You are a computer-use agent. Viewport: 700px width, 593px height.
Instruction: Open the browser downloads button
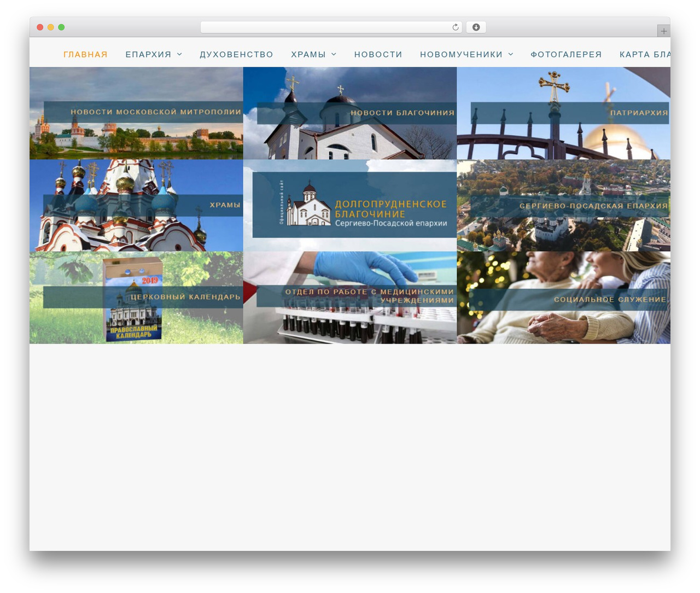(476, 27)
